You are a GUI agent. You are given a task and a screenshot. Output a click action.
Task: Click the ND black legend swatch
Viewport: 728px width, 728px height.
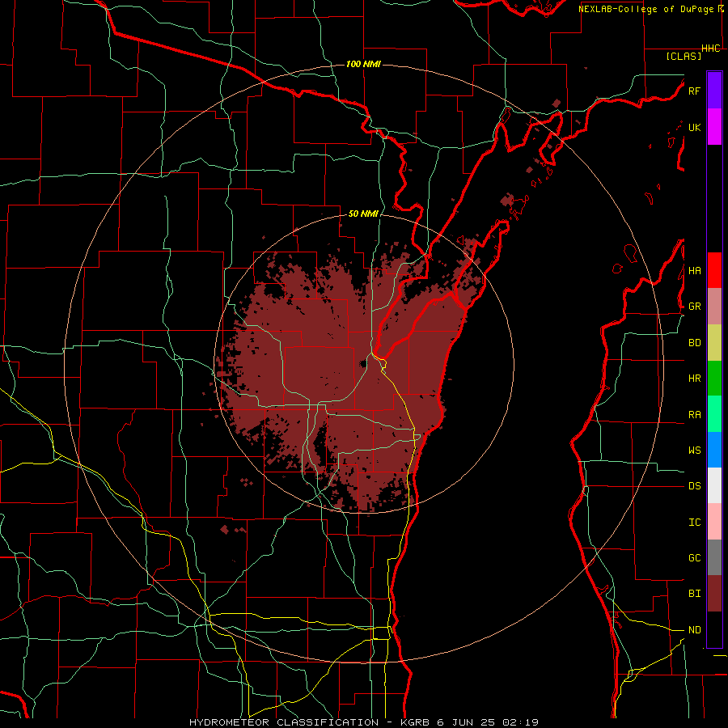pos(714,629)
